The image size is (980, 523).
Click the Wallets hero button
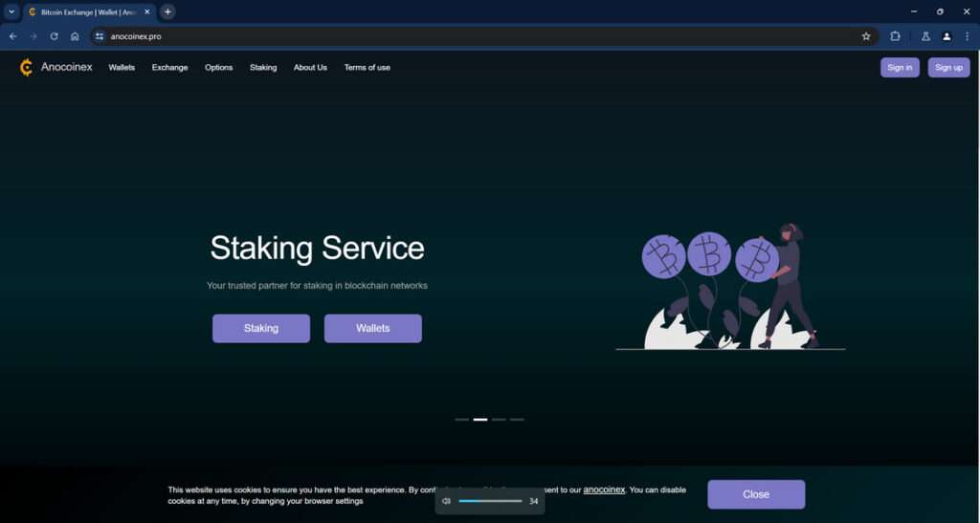[373, 328]
